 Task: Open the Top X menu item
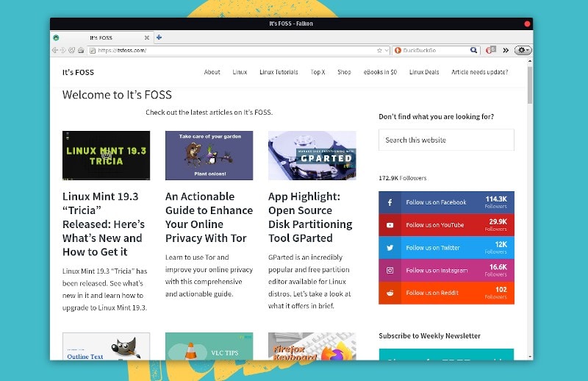point(318,72)
